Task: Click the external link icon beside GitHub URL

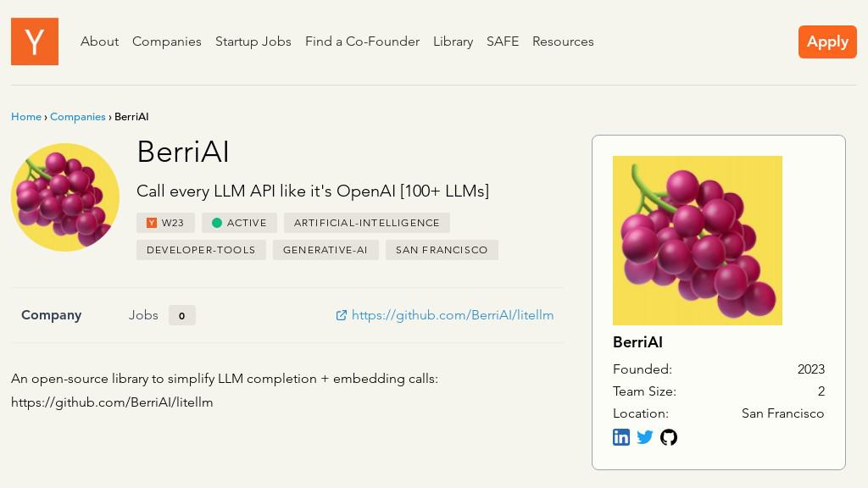Action: click(342, 315)
